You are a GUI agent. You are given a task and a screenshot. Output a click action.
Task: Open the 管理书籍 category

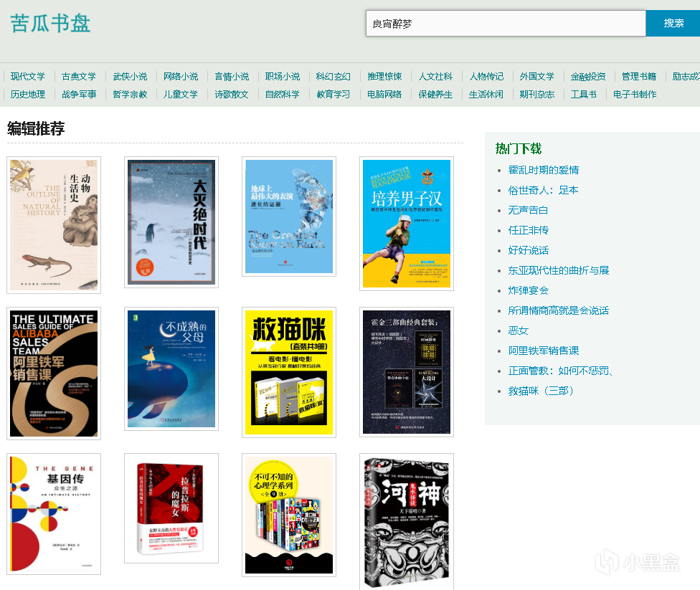point(639,76)
